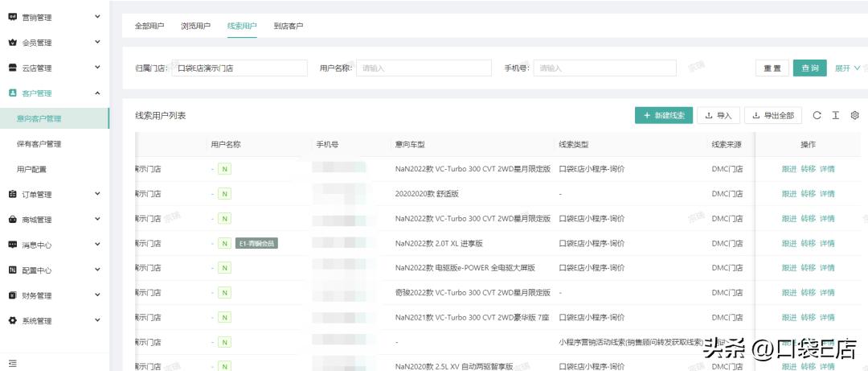Image resolution: width=868 pixels, height=371 pixels.
Task: Click the 手机号 column header
Action: pyautogui.click(x=327, y=145)
